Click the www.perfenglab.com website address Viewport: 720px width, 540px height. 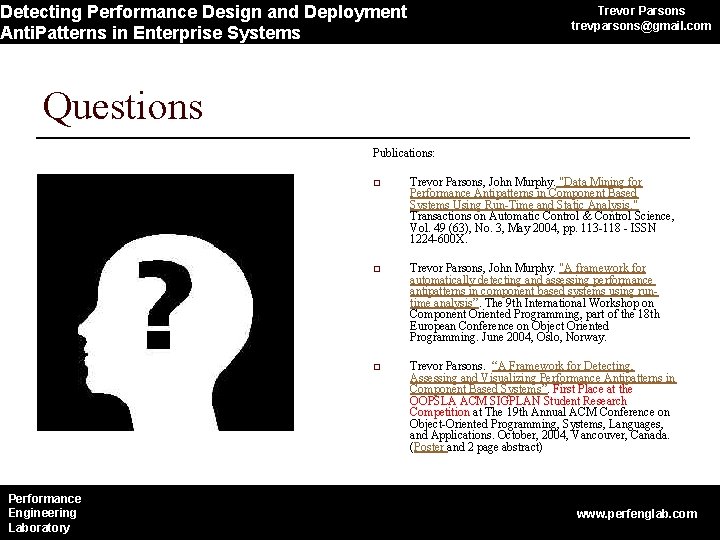click(637, 513)
